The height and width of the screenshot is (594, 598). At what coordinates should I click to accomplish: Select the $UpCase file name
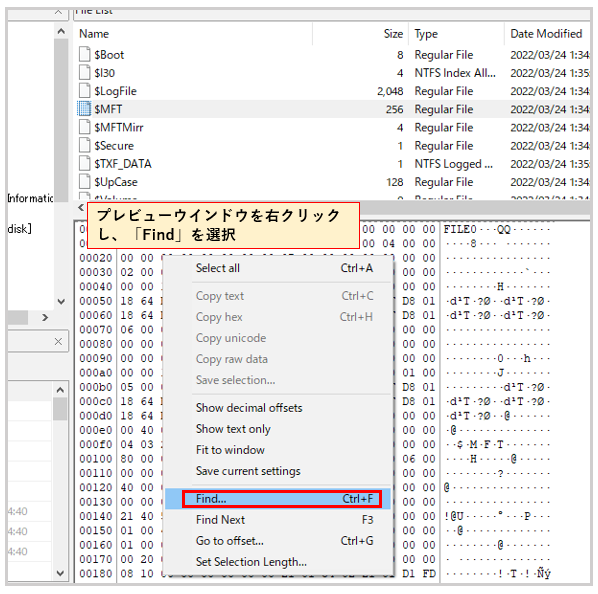tap(116, 181)
